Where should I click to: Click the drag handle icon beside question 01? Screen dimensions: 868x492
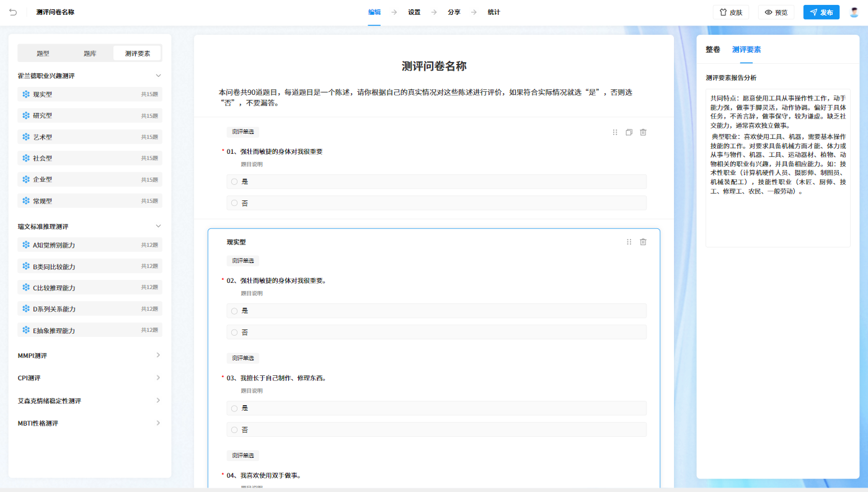[x=614, y=132]
